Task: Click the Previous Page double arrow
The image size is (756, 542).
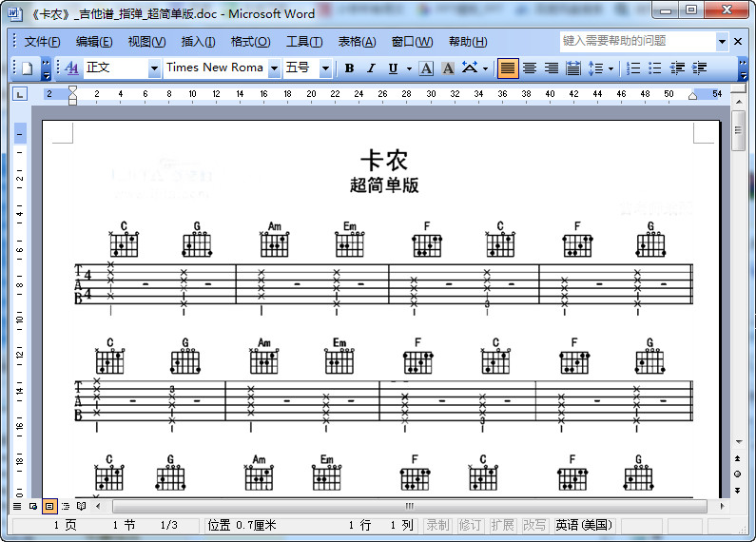Action: pyautogui.click(x=738, y=458)
